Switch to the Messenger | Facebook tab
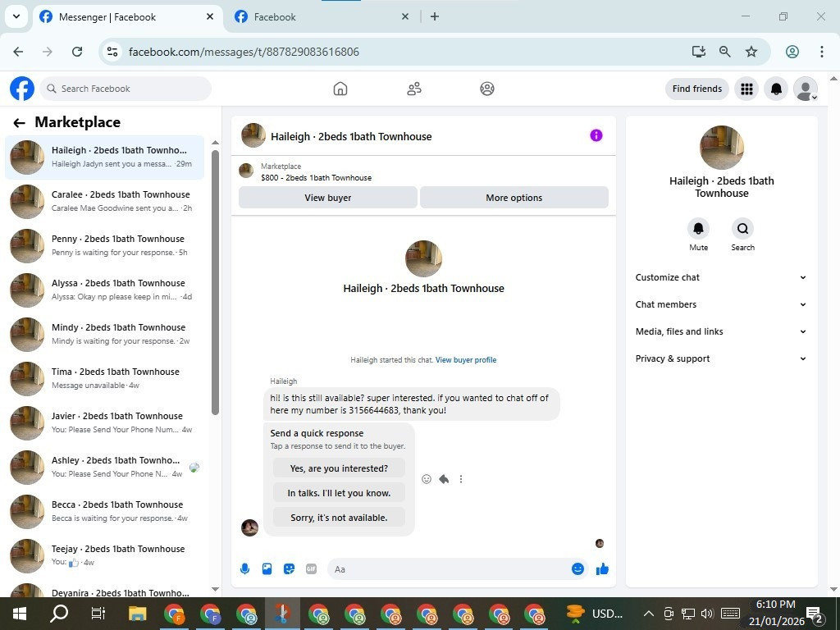 click(127, 17)
